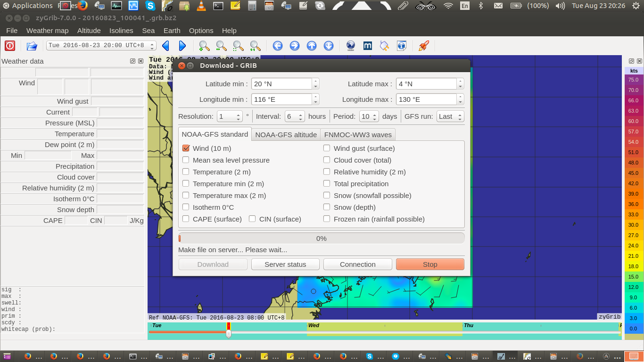Move map left with arrow icon
Viewport: 644px width, 362px height.
point(278,46)
